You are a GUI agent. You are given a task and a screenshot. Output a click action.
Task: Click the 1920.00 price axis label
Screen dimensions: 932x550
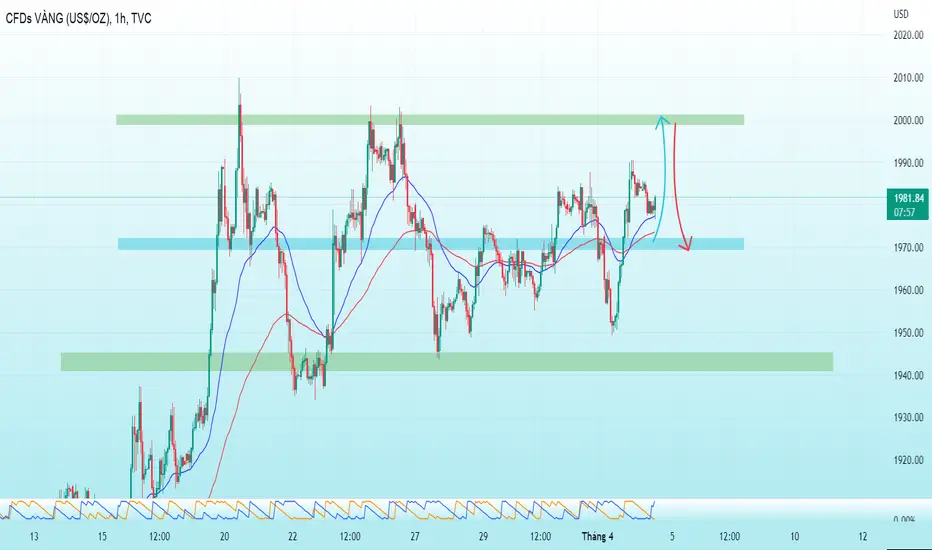[x=908, y=460]
